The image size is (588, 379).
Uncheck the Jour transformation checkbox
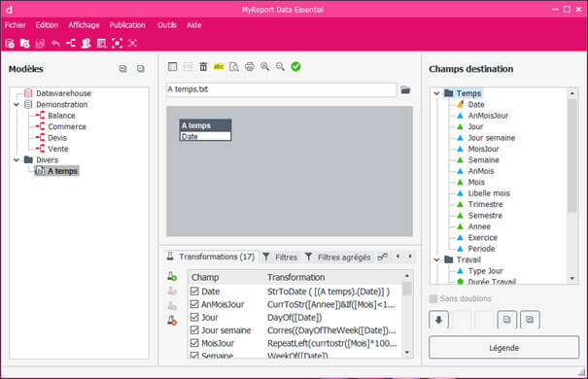[194, 317]
